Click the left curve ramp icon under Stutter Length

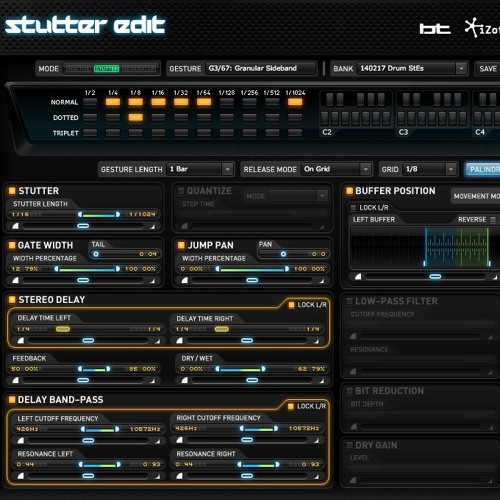pos(15,226)
